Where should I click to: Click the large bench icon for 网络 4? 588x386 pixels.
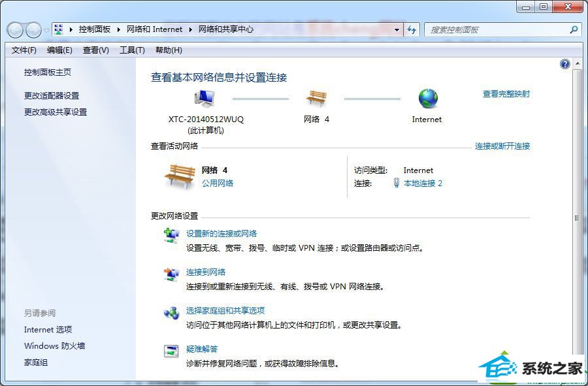click(180, 176)
